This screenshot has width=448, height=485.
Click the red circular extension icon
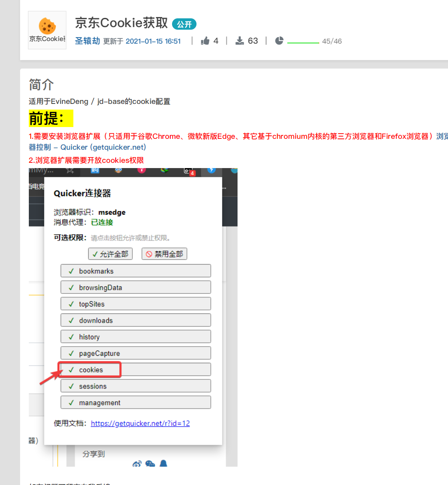point(142,170)
